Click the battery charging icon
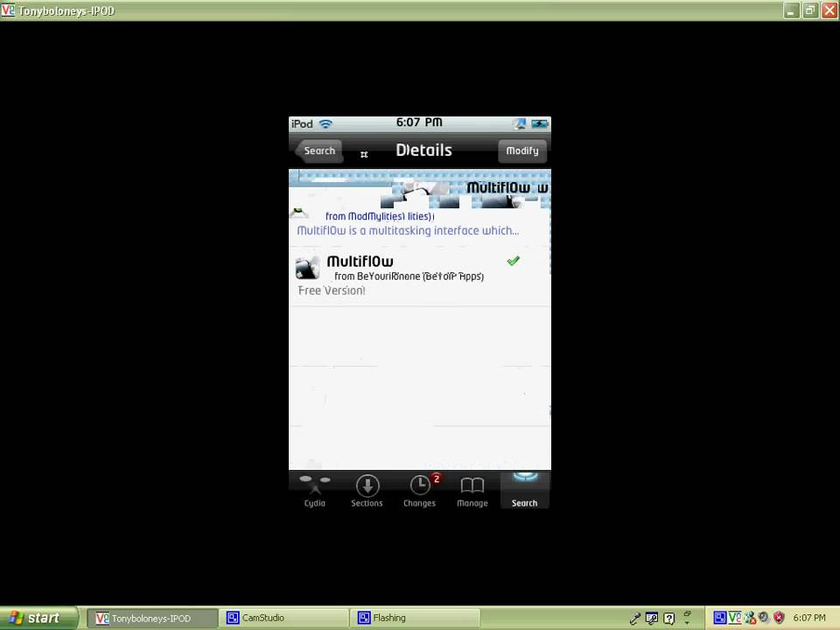 (x=540, y=123)
